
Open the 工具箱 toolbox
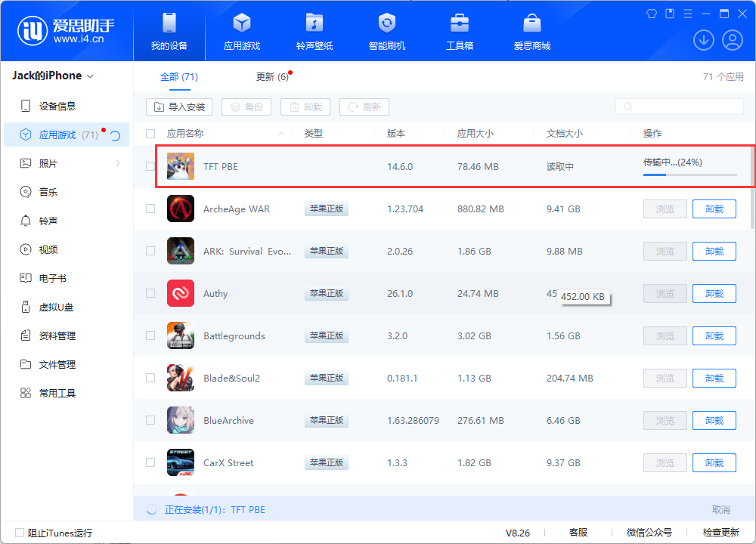(460, 31)
